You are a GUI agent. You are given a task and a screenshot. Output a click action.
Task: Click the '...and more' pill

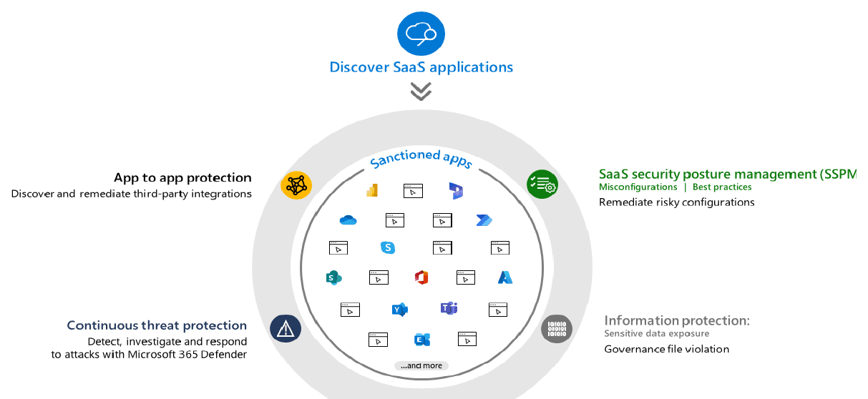421,365
